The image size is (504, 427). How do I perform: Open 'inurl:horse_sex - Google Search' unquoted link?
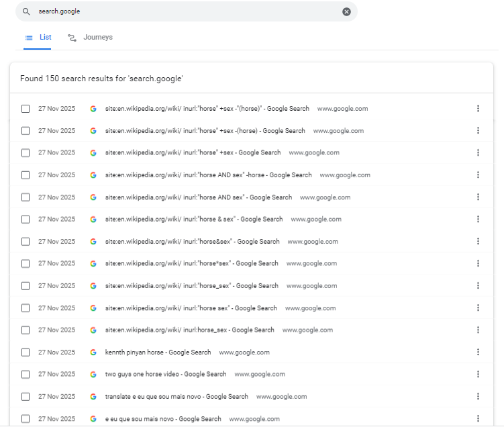coord(190,330)
